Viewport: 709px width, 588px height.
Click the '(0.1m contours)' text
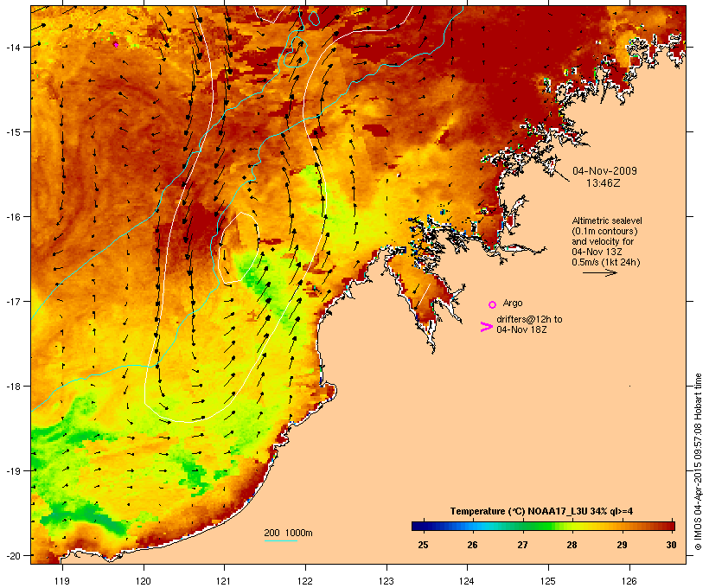tap(604, 231)
